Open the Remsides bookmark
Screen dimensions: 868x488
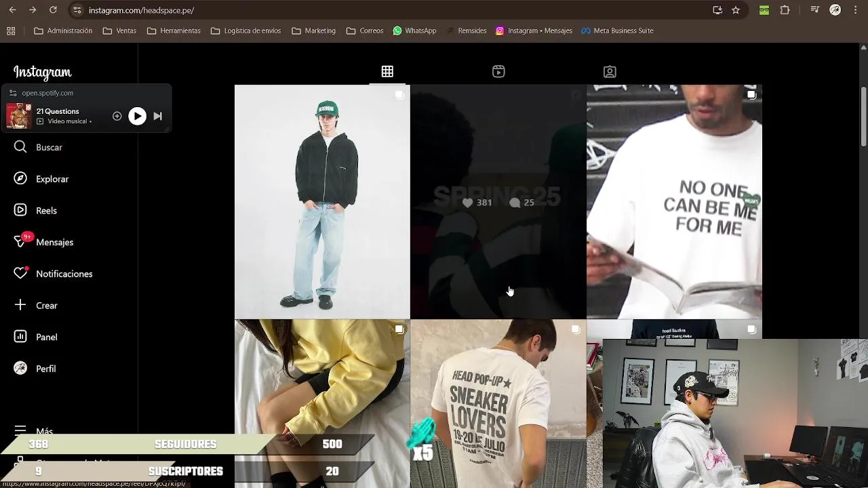pos(466,30)
